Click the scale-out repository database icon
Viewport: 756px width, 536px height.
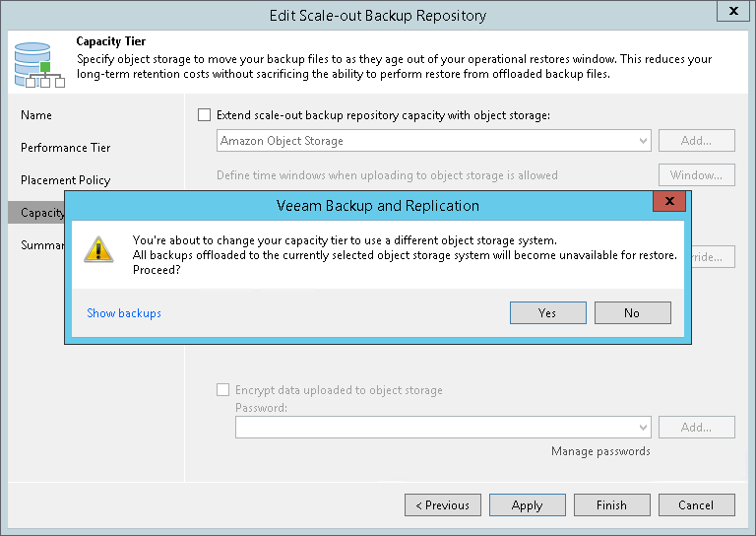39,65
